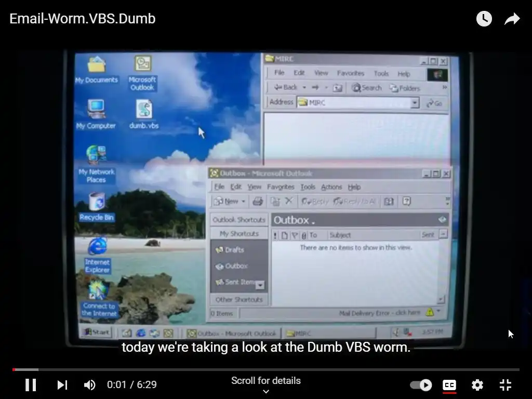Select the Recycle Bin icon
Image resolution: width=532 pixels, height=399 pixels.
pos(97,207)
